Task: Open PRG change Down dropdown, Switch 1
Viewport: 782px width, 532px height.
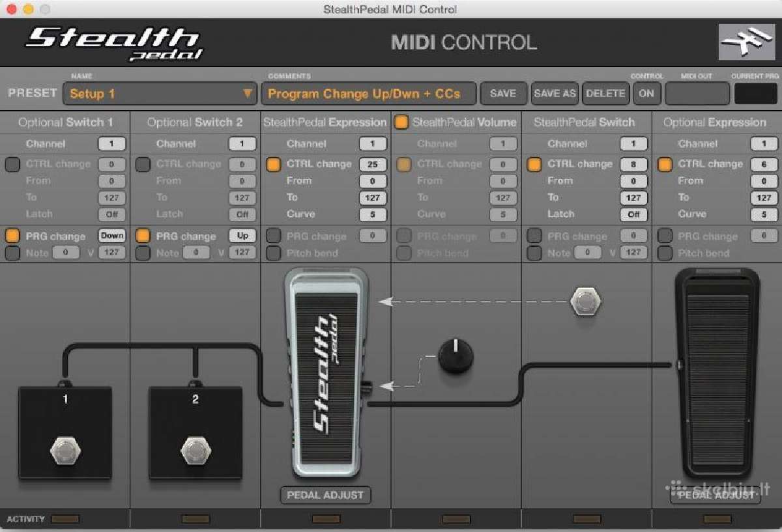Action: click(x=112, y=236)
